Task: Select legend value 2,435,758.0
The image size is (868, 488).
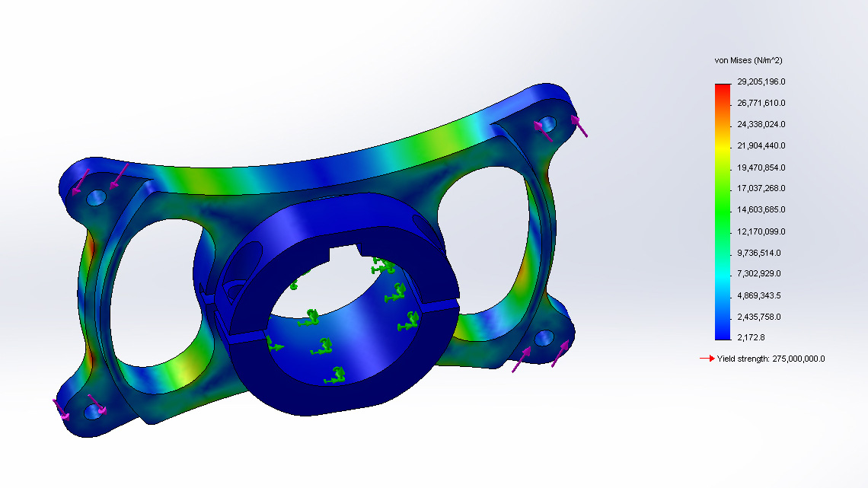Action: pos(759,317)
